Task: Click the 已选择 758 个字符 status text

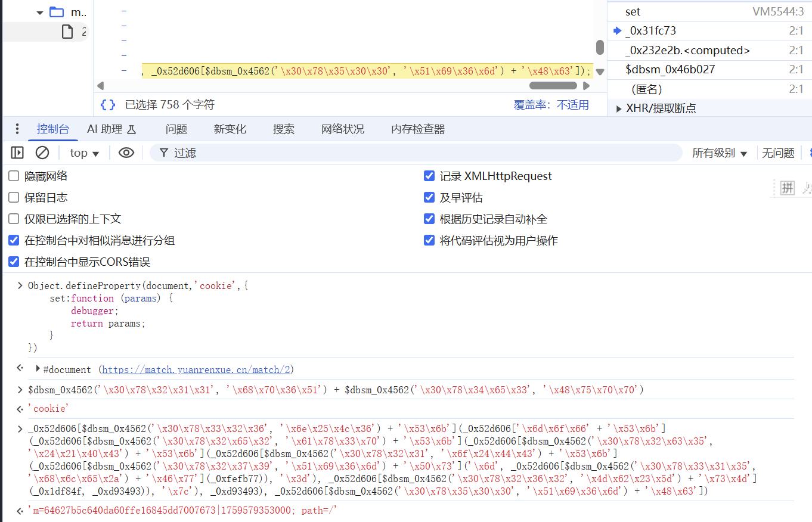Action: tap(169, 105)
